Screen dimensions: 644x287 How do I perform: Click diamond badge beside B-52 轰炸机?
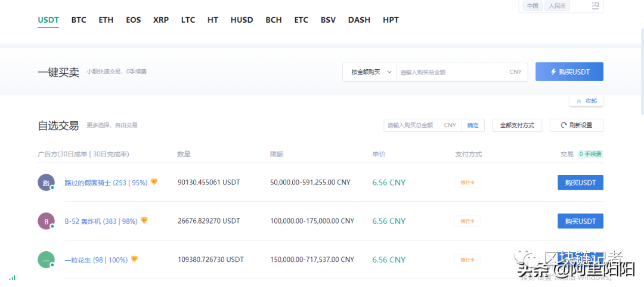click(144, 221)
